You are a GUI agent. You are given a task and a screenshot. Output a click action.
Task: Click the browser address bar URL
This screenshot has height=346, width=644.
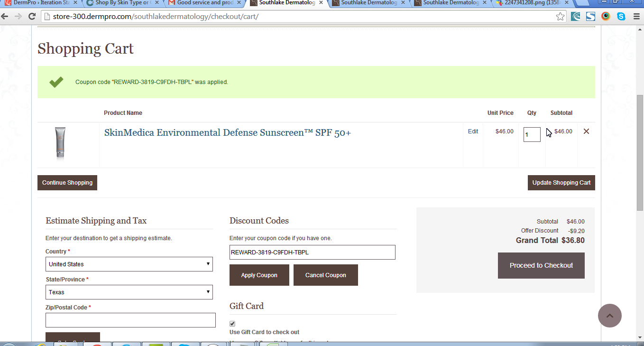pyautogui.click(x=156, y=17)
